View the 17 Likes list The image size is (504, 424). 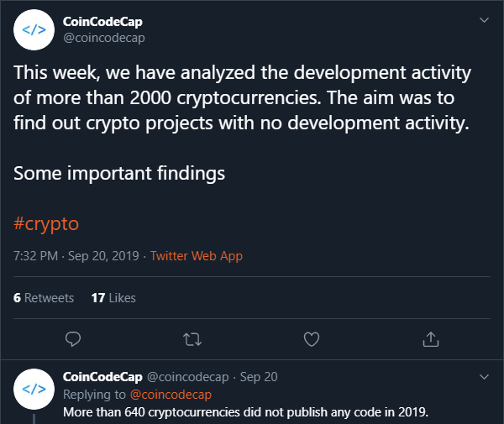pos(113,298)
